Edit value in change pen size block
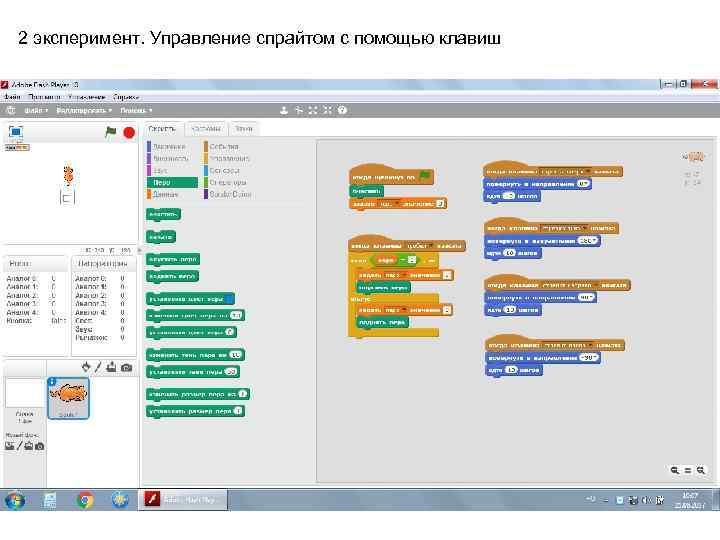This screenshot has width=720, height=540. tap(243, 394)
